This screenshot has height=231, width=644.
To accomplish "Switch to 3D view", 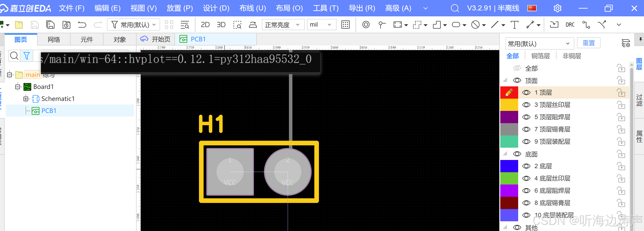I will click(x=221, y=25).
